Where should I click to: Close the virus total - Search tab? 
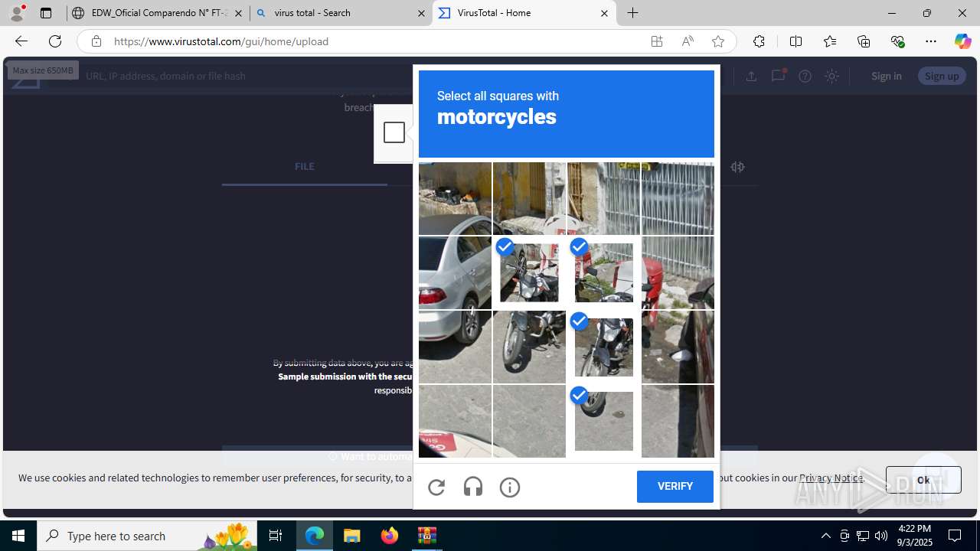pos(421,13)
